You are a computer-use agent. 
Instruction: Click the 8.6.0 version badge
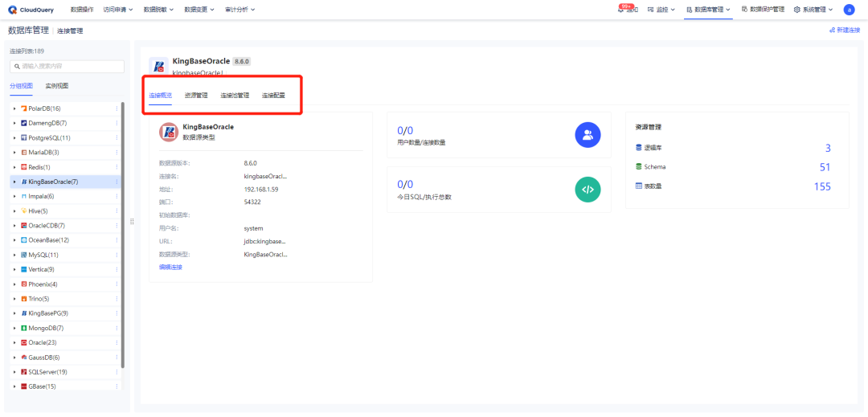(242, 61)
